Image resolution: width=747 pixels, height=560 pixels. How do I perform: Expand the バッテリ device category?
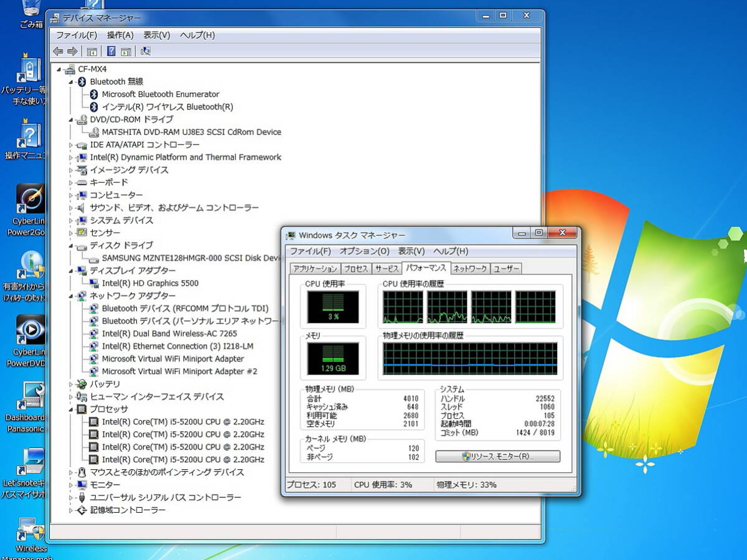pyautogui.click(x=70, y=385)
